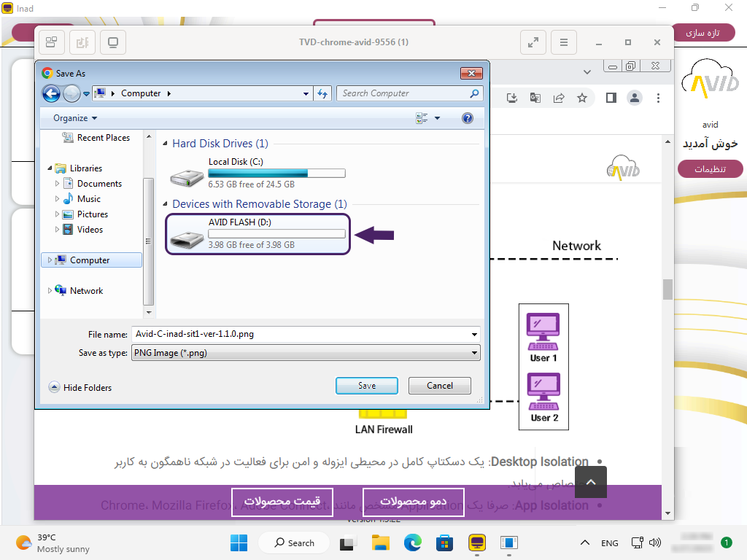The width and height of the screenshot is (747, 560).
Task: Click the taskbar Search box
Action: [294, 542]
